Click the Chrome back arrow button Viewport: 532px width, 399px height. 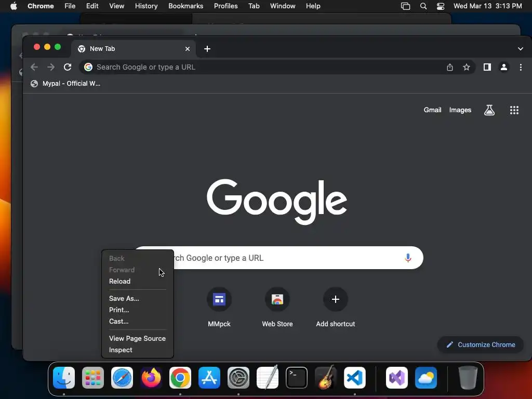34,67
